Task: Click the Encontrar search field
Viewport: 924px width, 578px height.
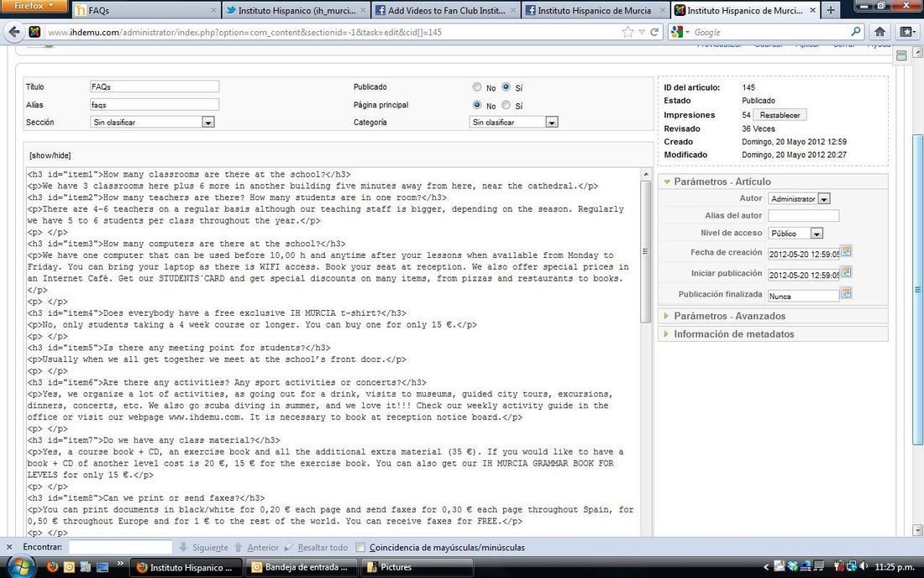Action: (120, 547)
